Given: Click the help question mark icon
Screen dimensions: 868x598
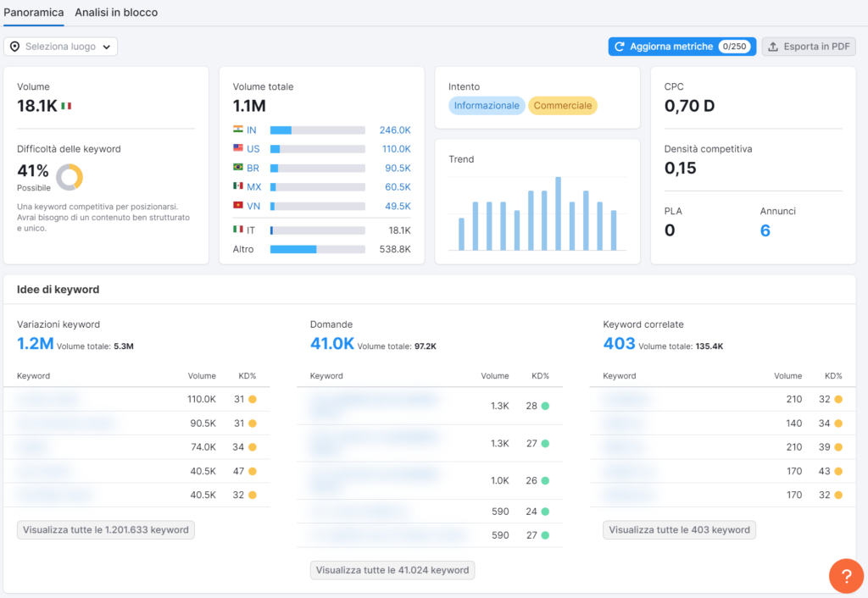Looking at the screenshot, I should (846, 576).
